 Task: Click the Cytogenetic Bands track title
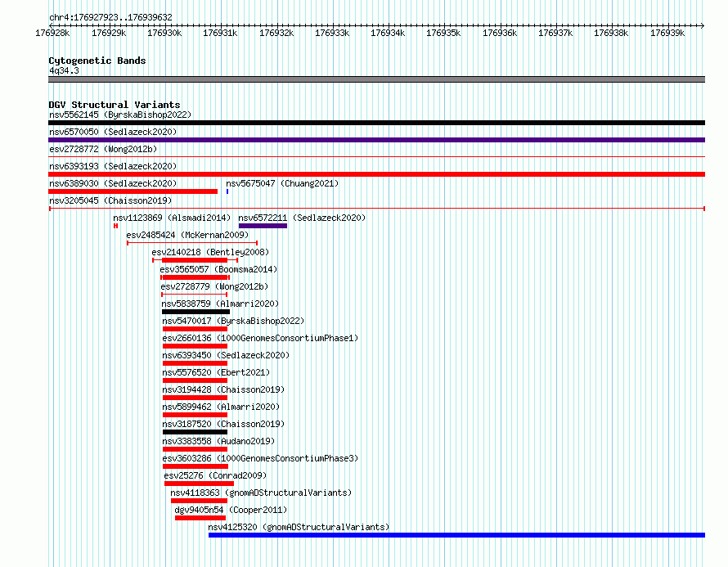click(97, 61)
